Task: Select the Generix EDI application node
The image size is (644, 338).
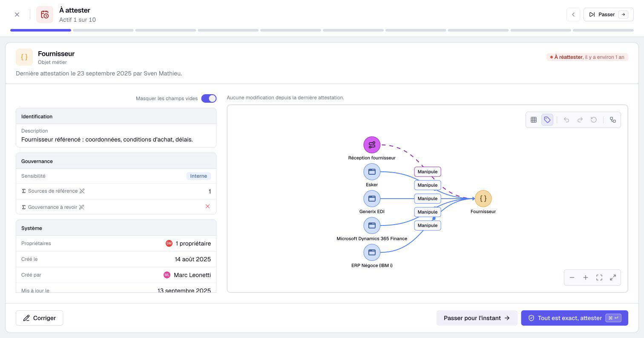Action: [372, 199]
